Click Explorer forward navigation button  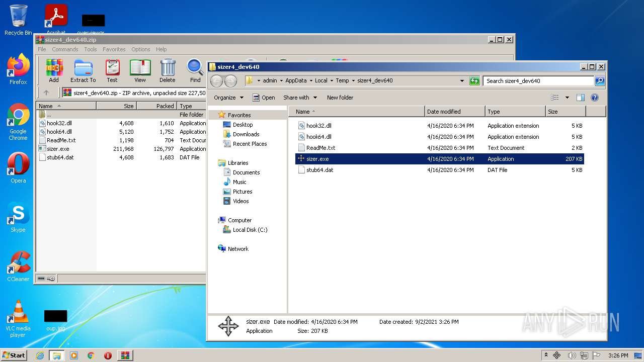click(230, 80)
